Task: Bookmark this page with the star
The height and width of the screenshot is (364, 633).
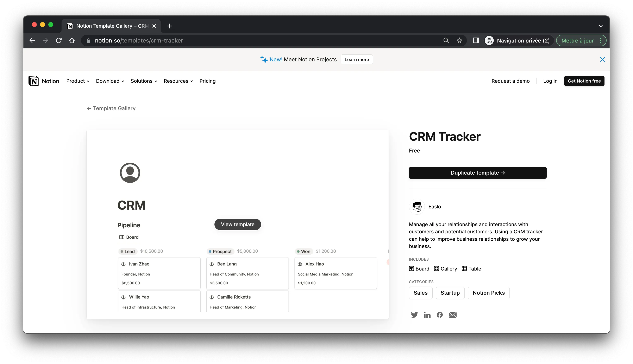Action: coord(459,40)
